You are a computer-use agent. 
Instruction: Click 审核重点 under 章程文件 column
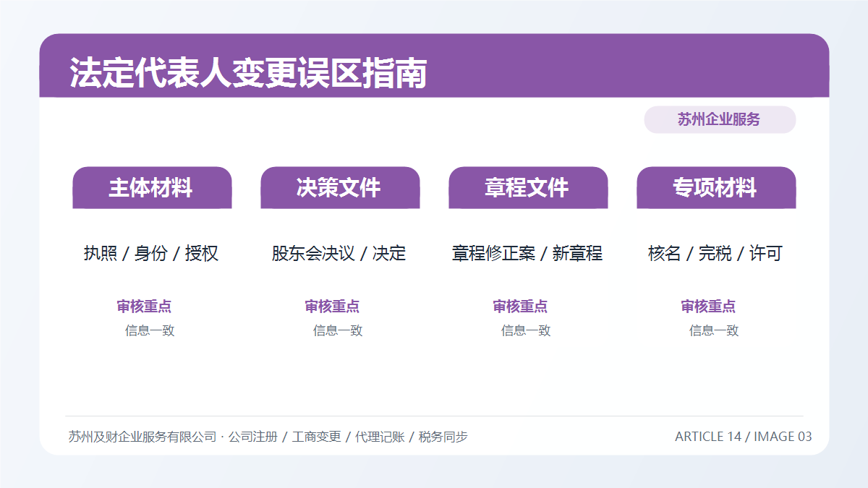pyautogui.click(x=520, y=307)
